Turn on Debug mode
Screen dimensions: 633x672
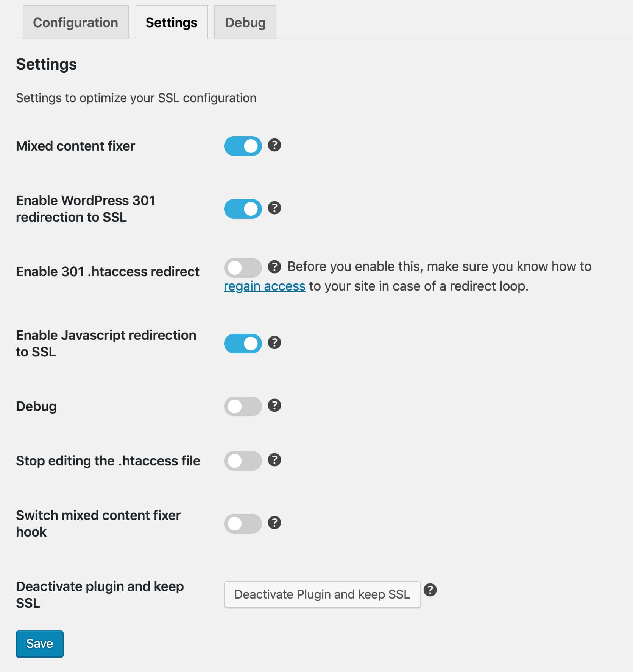click(243, 406)
